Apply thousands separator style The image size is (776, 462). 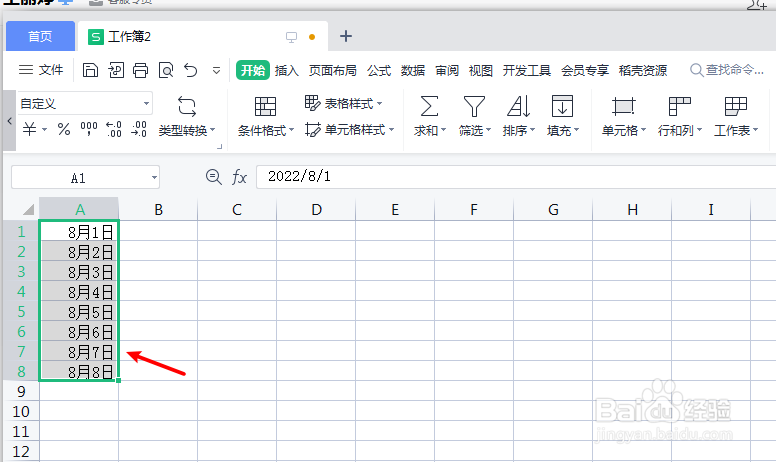click(x=89, y=129)
